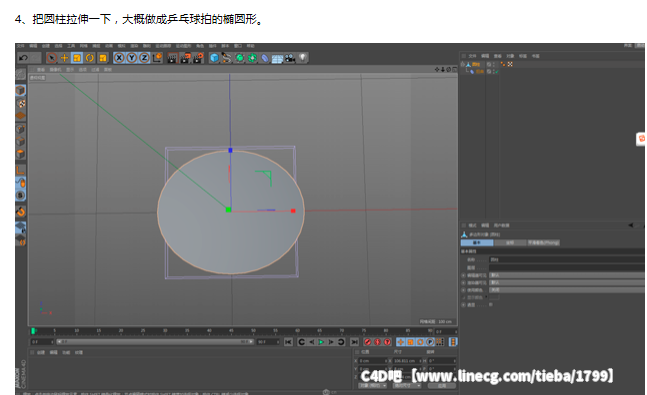The height and width of the screenshot is (395, 647).
Task: Click the Undo arrow icon
Action: pos(23,58)
